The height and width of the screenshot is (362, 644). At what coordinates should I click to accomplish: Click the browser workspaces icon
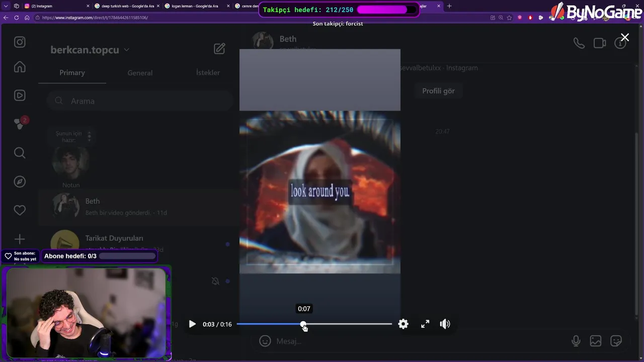pos(17,6)
